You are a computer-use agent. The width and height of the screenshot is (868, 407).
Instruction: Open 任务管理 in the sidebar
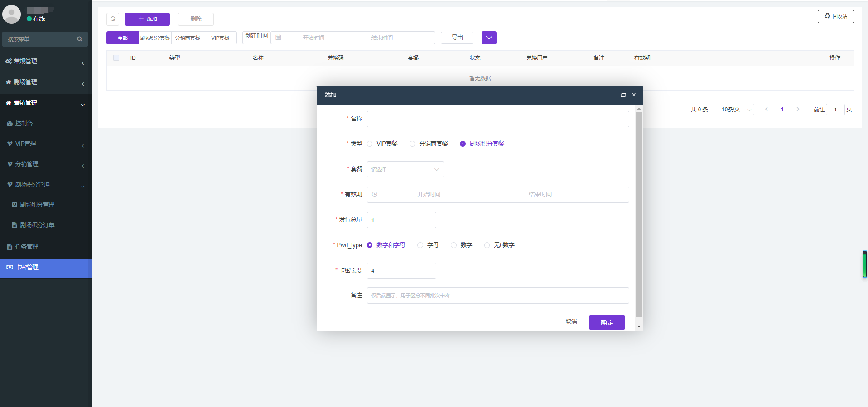click(27, 247)
